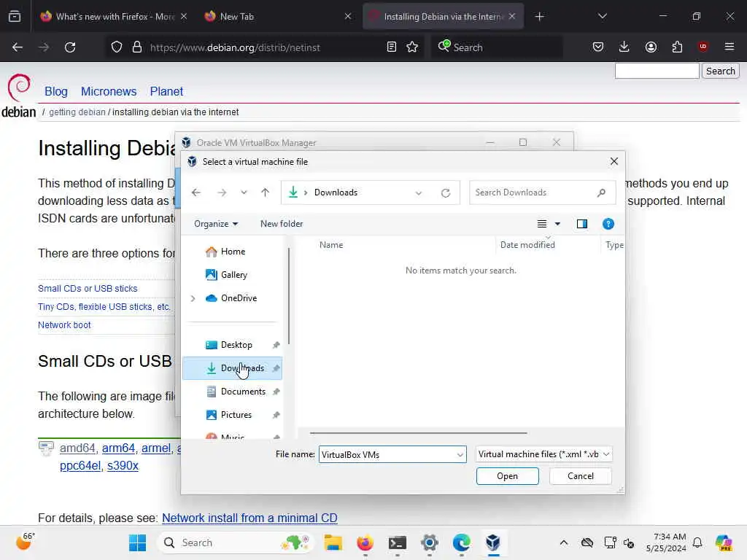Click Cancel in the file dialog
The image size is (747, 560).
tap(580, 476)
